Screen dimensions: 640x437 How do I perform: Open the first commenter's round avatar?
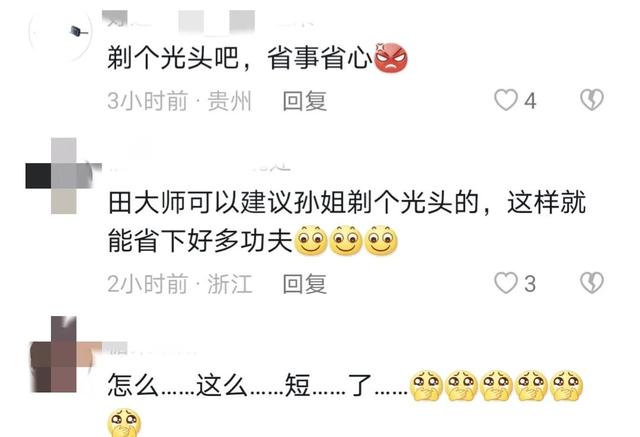tap(60, 32)
